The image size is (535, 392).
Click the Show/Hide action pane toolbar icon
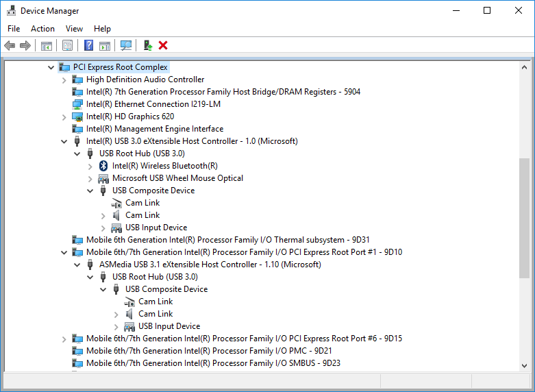(105, 45)
